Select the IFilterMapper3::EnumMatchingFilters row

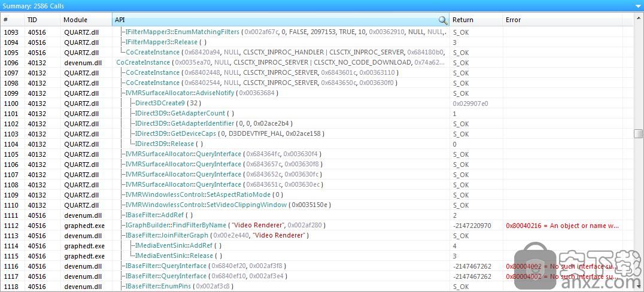[x=183, y=32]
